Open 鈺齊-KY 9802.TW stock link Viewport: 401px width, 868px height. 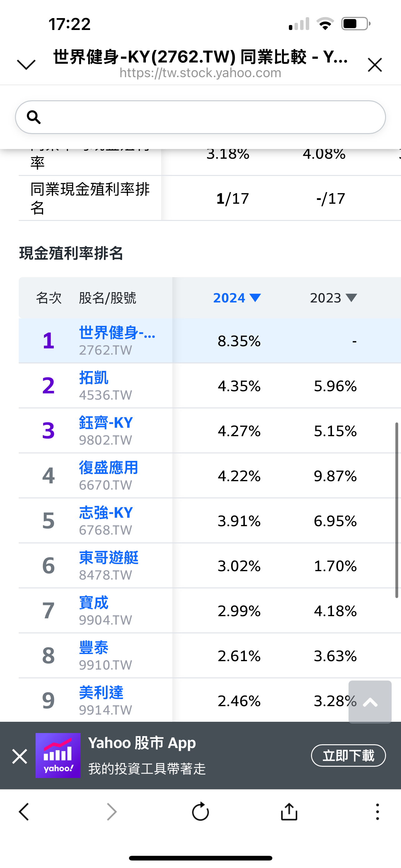(x=106, y=423)
